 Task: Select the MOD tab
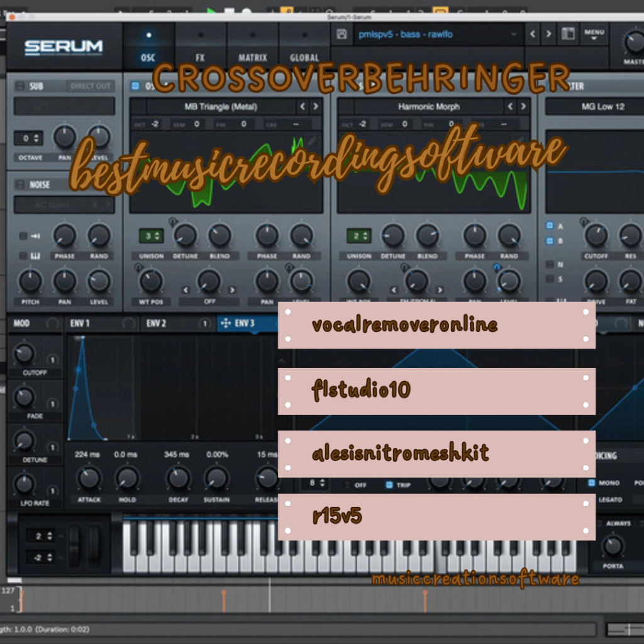coord(35,324)
